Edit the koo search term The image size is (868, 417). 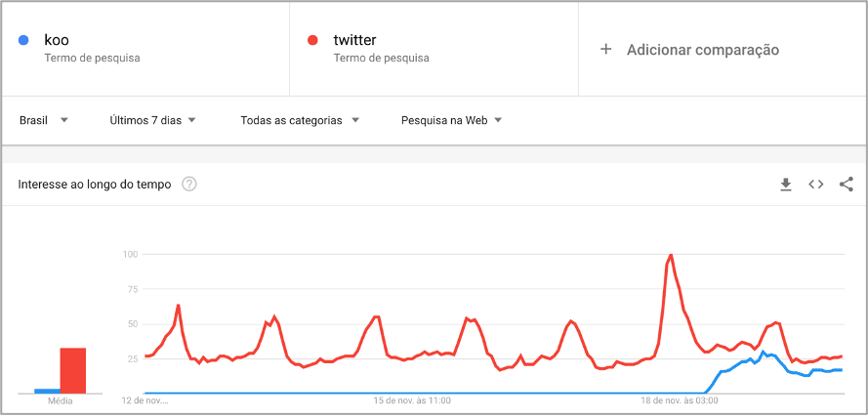57,40
